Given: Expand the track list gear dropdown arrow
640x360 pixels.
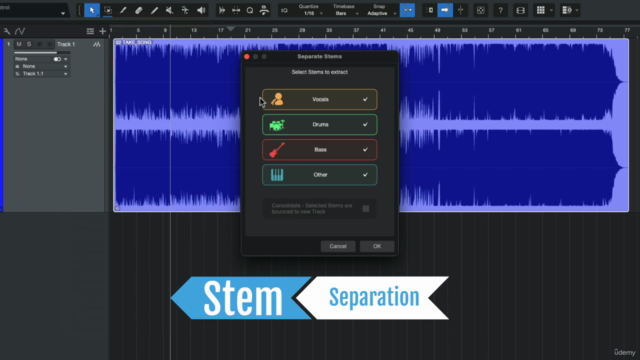Looking at the screenshot, I should pyautogui.click(x=577, y=10).
